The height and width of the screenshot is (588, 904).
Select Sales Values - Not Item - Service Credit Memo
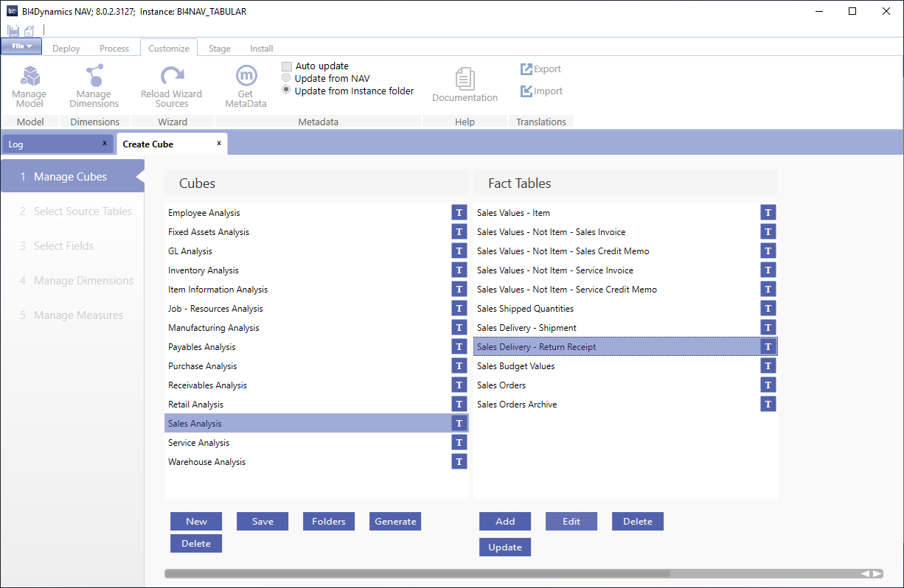(x=625, y=290)
